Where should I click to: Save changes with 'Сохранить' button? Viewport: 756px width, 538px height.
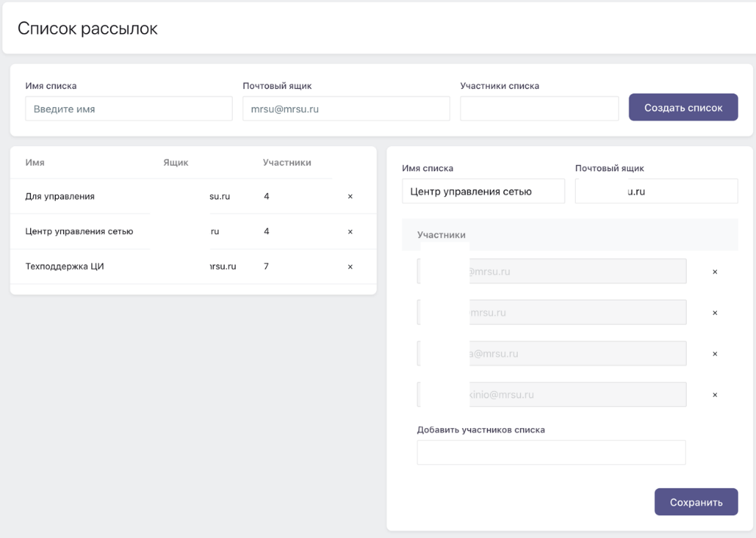coord(696,502)
